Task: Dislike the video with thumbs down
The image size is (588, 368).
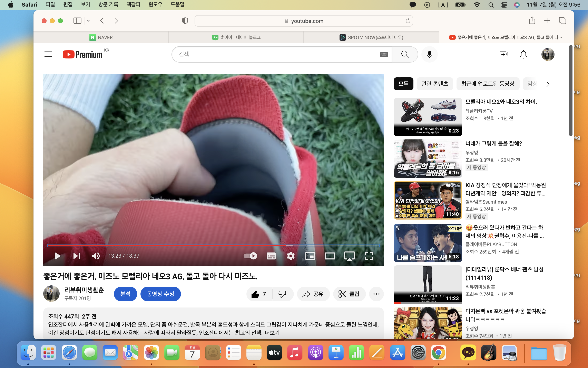Action: pyautogui.click(x=282, y=294)
